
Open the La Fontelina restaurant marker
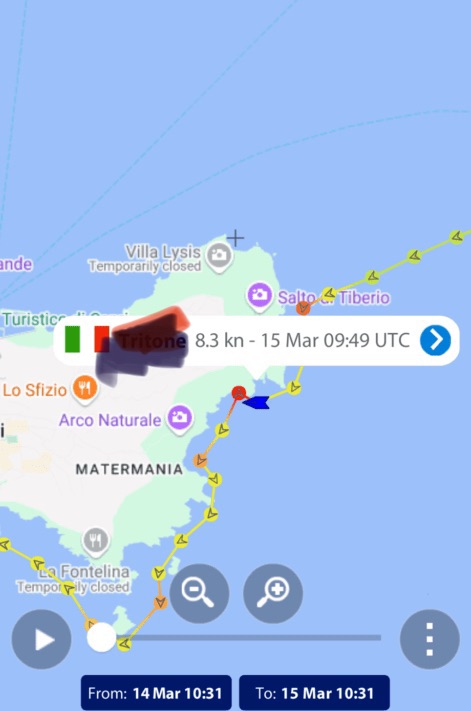(96, 542)
